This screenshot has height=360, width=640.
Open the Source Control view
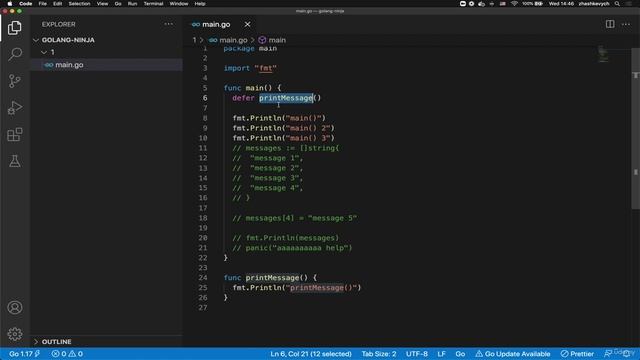(15, 81)
